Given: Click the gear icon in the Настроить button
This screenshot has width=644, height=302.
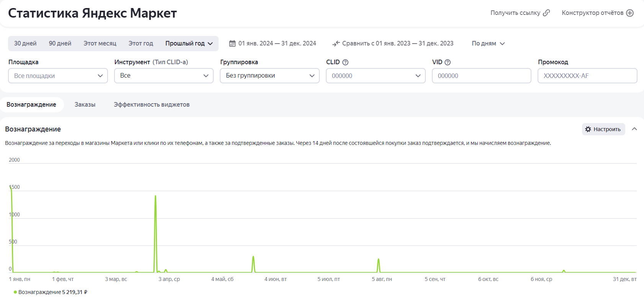Looking at the screenshot, I should pos(588,129).
